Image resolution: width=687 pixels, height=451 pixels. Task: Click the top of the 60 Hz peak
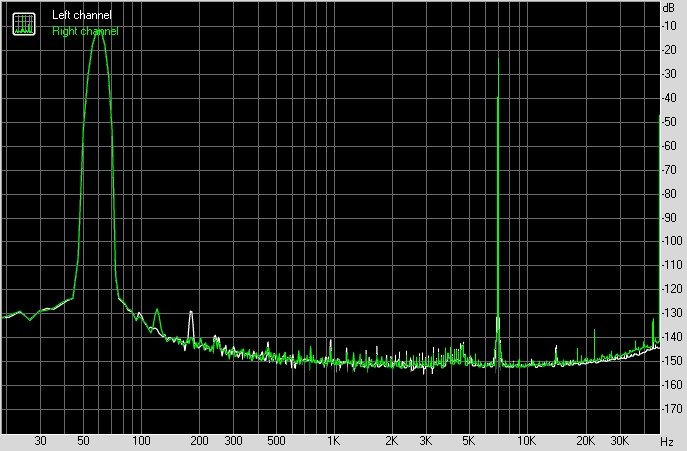point(98,32)
